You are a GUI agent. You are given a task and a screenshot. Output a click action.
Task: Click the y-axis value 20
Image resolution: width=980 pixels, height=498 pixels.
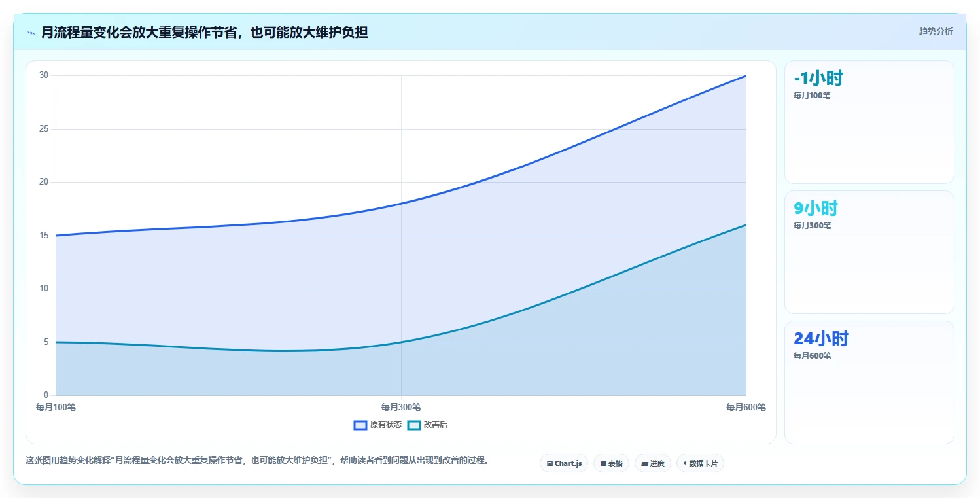pyautogui.click(x=44, y=182)
